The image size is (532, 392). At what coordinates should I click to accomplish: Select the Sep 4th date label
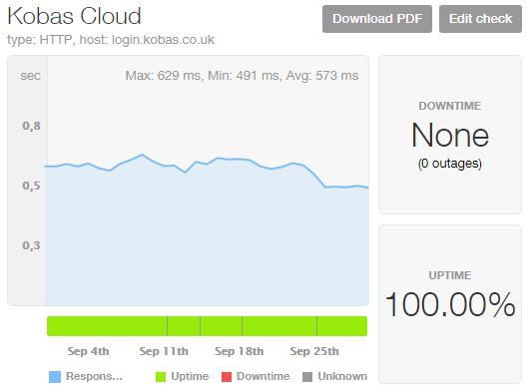(88, 351)
